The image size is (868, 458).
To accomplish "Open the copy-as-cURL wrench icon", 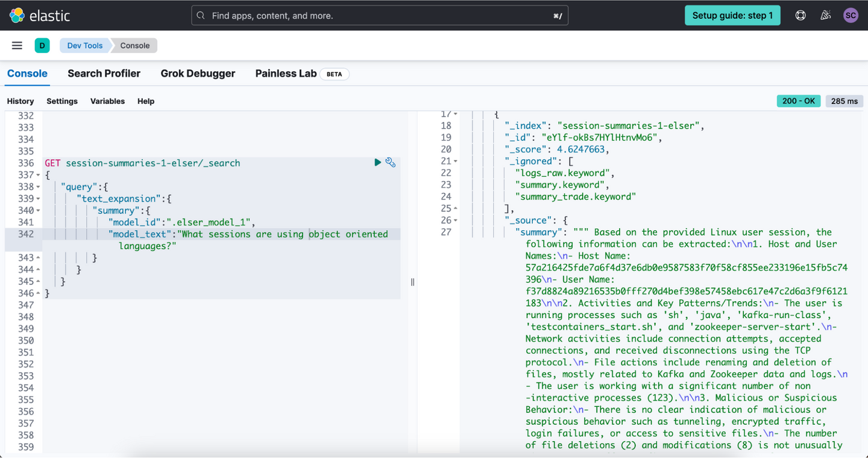I will point(390,162).
